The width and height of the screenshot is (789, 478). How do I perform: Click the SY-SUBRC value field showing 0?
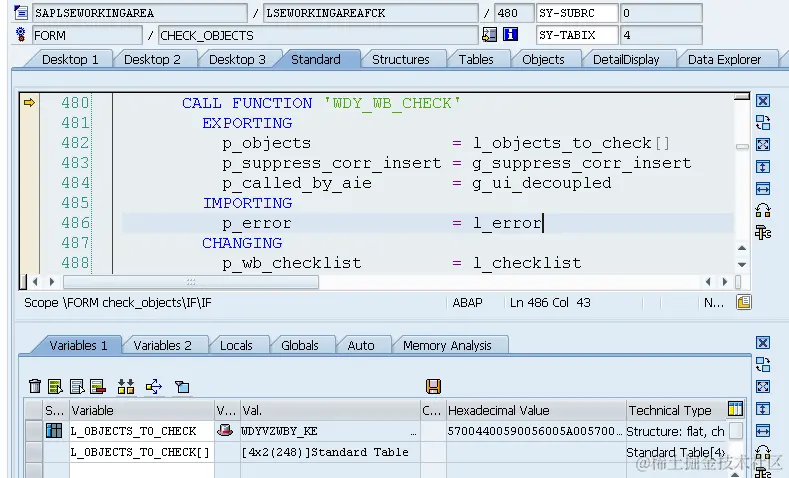661,13
